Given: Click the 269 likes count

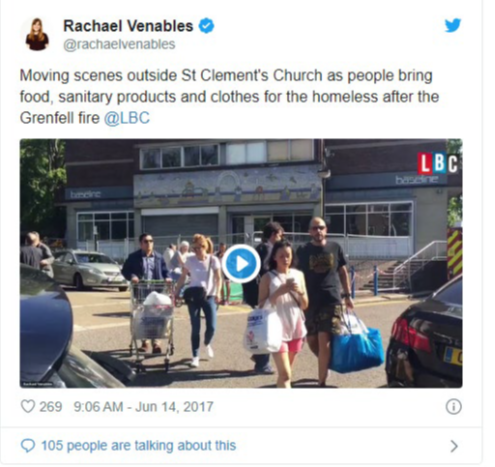Looking at the screenshot, I should point(51,407).
